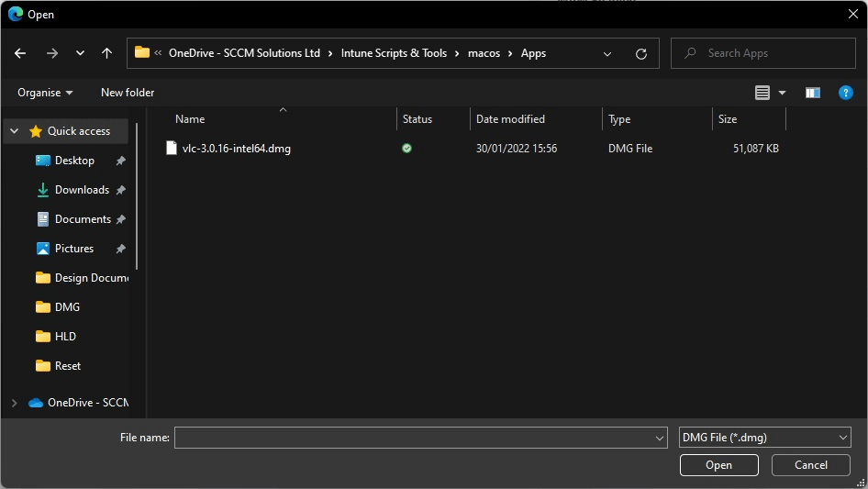The height and width of the screenshot is (489, 868).
Task: Open the DMG File type filter dropdown
Action: [x=764, y=438]
